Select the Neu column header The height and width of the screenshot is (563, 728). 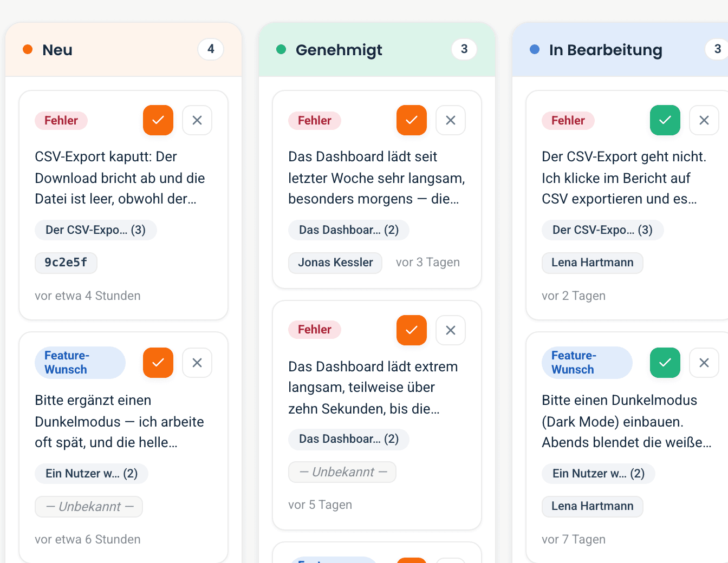coord(123,50)
